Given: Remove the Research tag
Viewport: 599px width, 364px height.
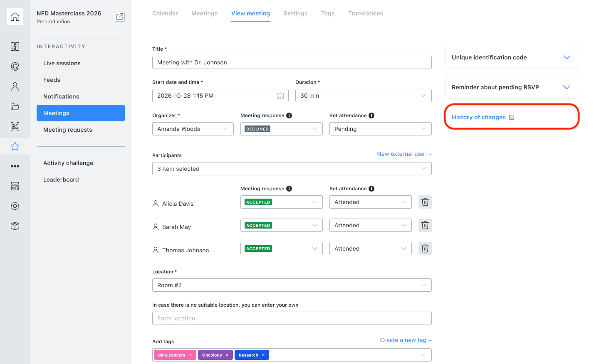Looking at the screenshot, I should point(263,355).
